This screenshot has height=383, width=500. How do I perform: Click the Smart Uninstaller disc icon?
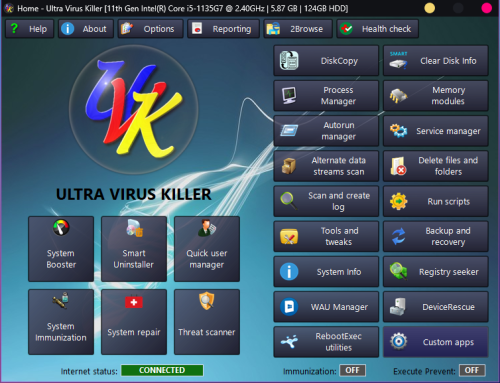[134, 228]
